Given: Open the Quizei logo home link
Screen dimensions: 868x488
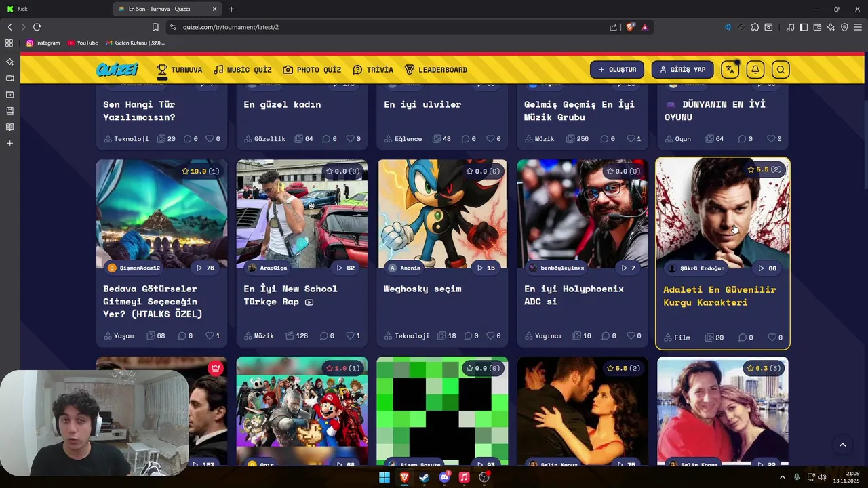Looking at the screenshot, I should click(x=117, y=70).
